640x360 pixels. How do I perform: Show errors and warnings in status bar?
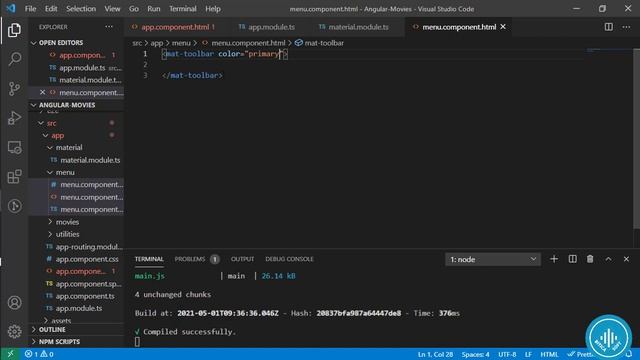39,354
